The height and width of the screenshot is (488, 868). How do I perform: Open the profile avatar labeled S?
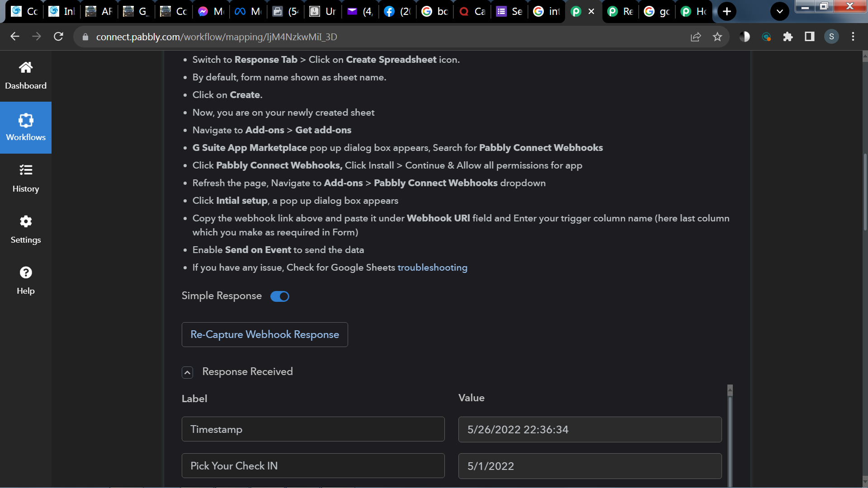[831, 37]
